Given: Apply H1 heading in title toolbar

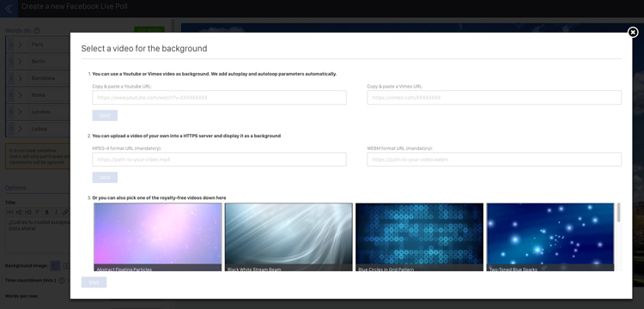Looking at the screenshot, I should pos(10,212).
